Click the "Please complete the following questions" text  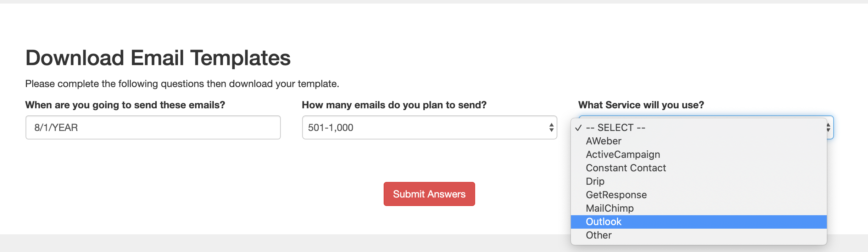pos(182,84)
